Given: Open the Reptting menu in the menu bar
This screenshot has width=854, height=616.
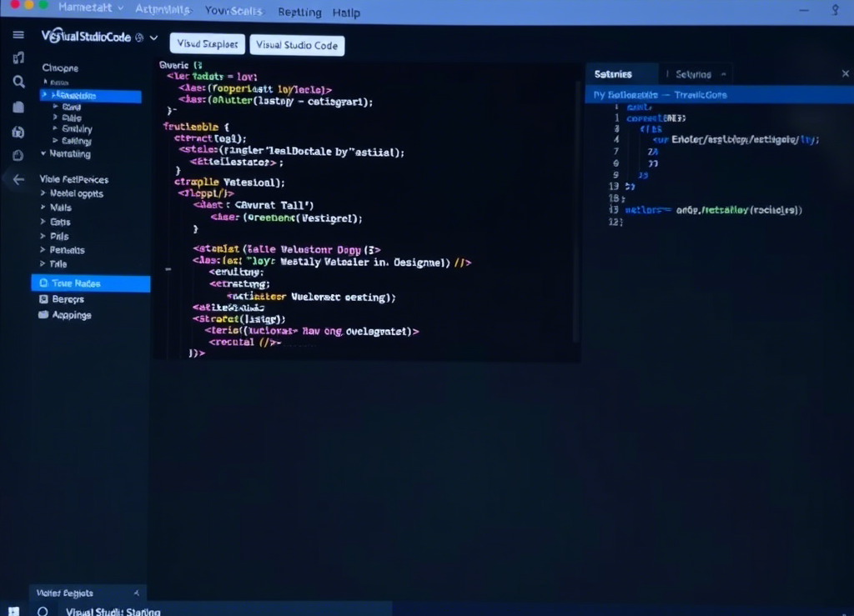Looking at the screenshot, I should pos(299,13).
